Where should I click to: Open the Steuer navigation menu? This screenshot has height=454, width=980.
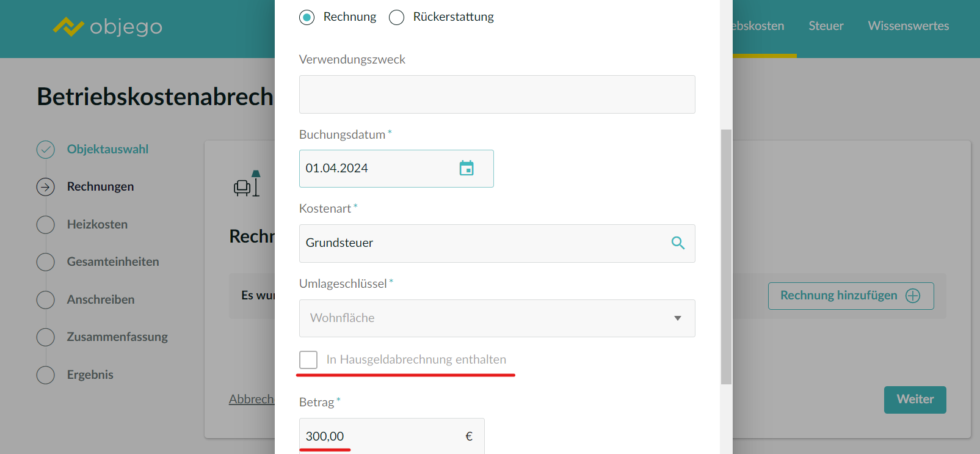point(826,26)
